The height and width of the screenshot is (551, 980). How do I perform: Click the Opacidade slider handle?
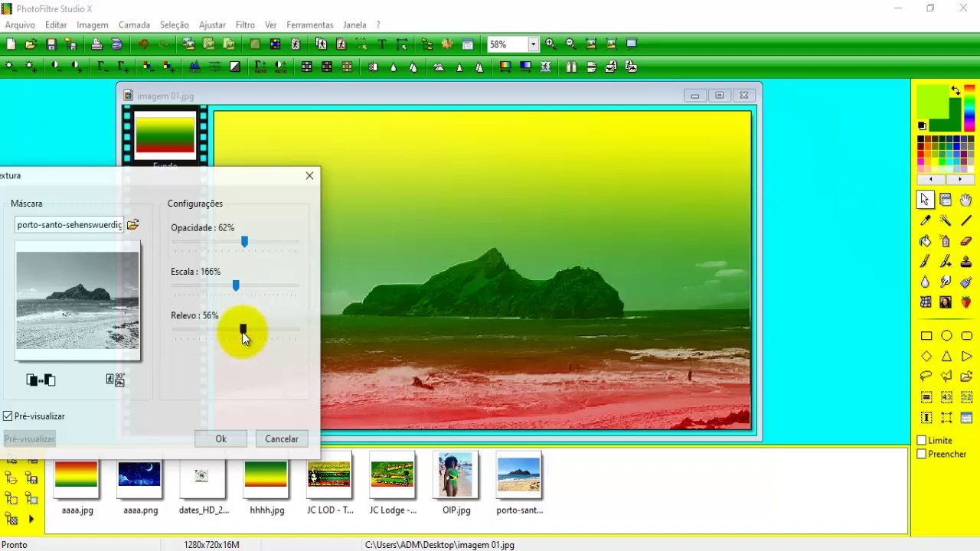(244, 242)
